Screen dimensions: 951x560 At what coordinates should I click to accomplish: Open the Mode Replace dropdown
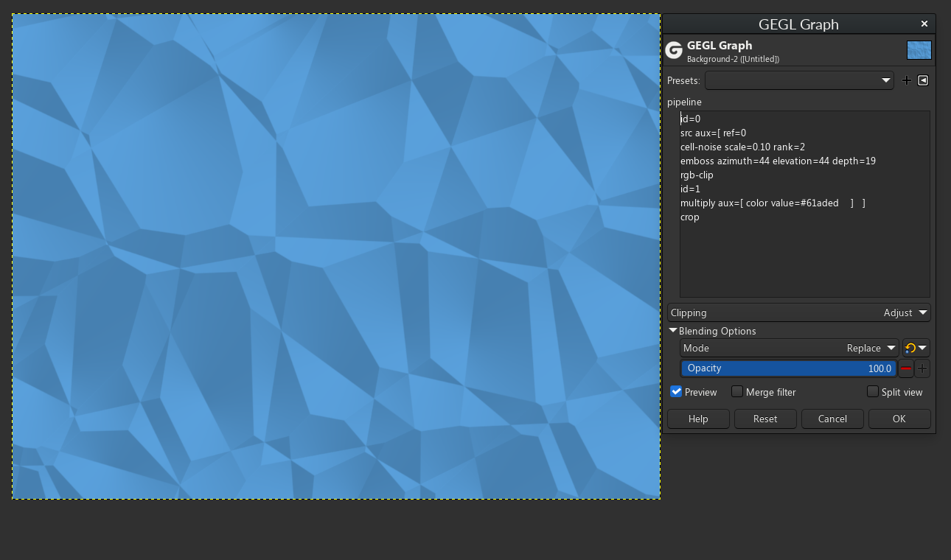pyautogui.click(x=789, y=348)
